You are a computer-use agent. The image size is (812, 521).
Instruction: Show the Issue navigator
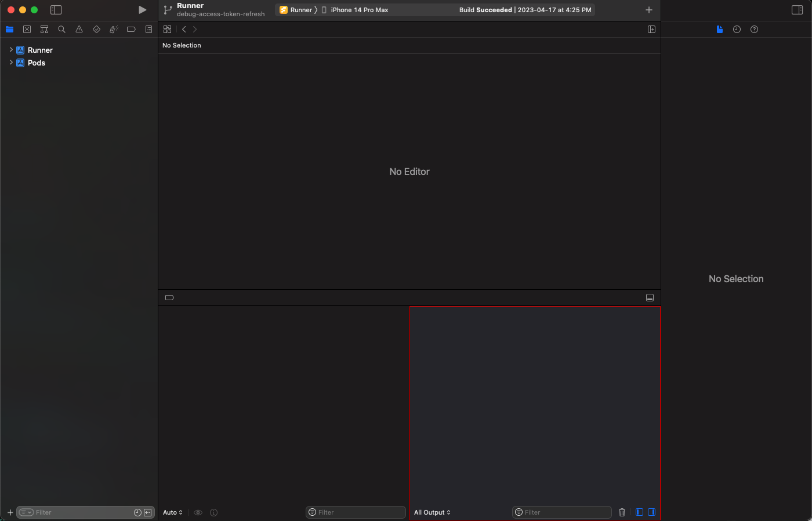pyautogui.click(x=79, y=29)
